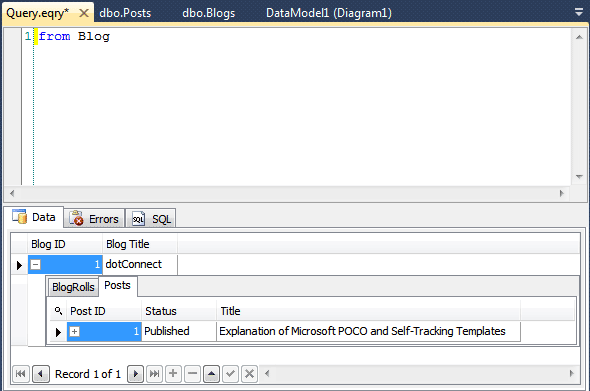Post edit with checkmark button
The image size is (590, 391).
(x=230, y=374)
